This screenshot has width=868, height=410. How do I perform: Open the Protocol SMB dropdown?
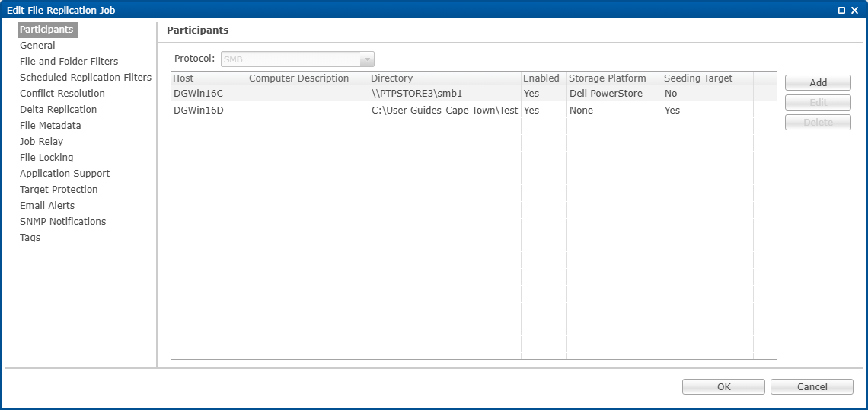point(367,59)
